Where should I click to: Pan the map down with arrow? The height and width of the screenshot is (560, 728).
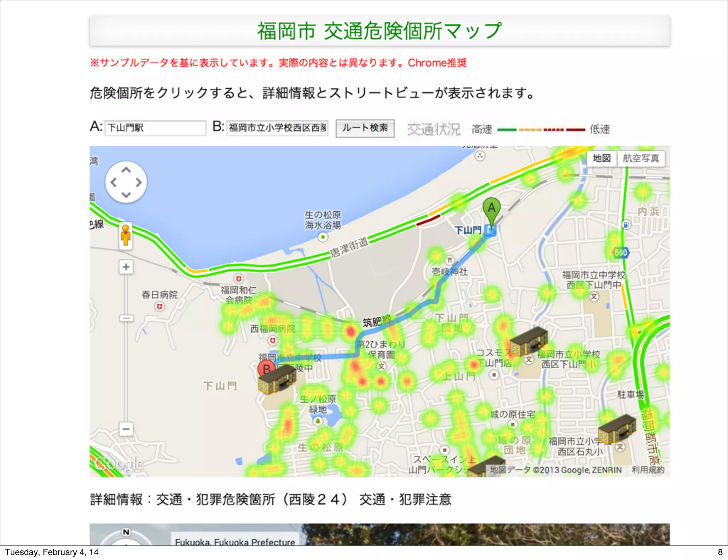(x=126, y=194)
